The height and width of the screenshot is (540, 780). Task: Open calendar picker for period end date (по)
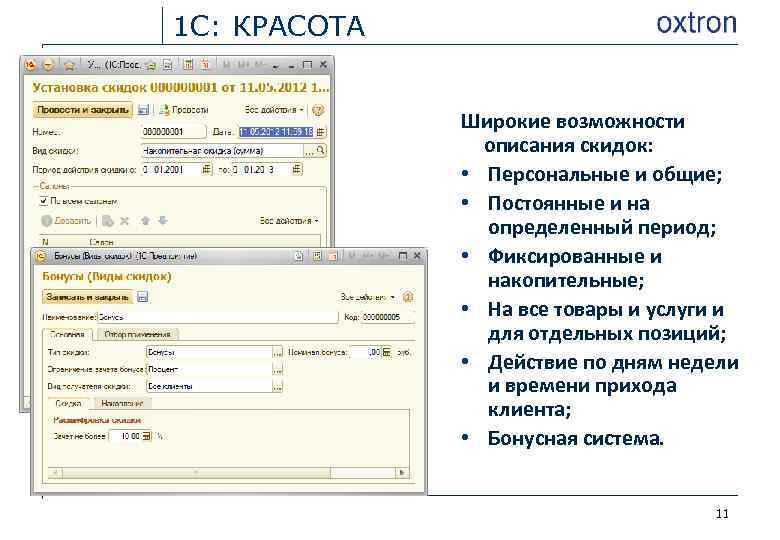(296, 170)
